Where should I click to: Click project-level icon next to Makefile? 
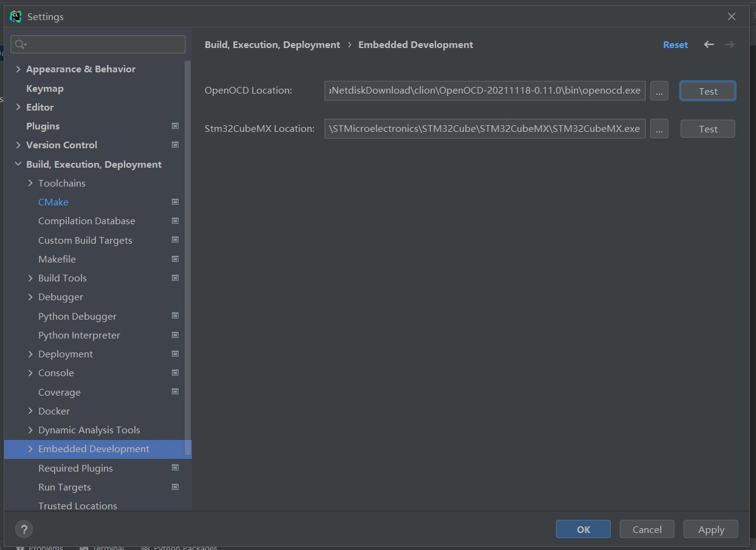point(175,259)
